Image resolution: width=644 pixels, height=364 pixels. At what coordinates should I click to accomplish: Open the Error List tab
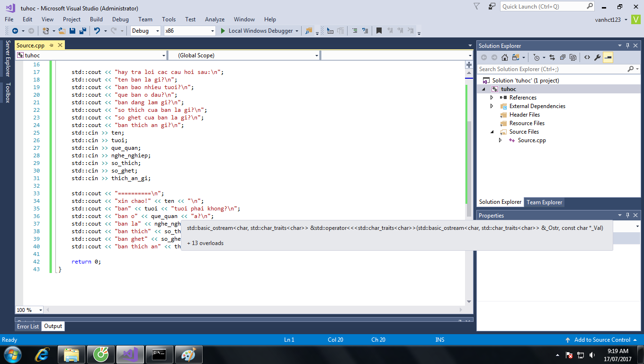click(x=28, y=327)
